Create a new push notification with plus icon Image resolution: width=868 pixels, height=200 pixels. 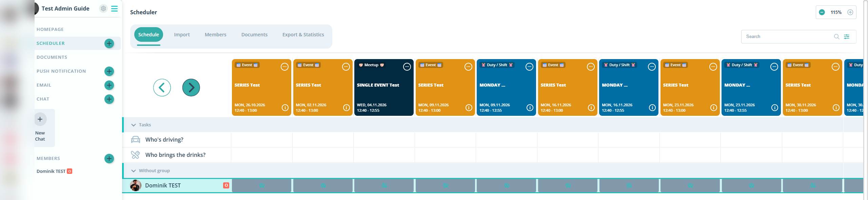click(109, 71)
